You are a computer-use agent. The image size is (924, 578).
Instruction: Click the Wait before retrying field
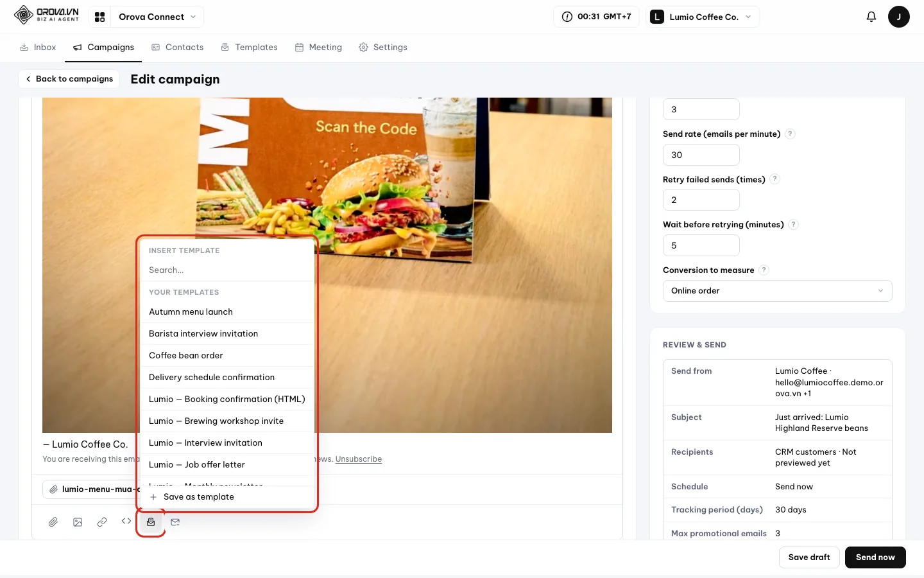701,245
